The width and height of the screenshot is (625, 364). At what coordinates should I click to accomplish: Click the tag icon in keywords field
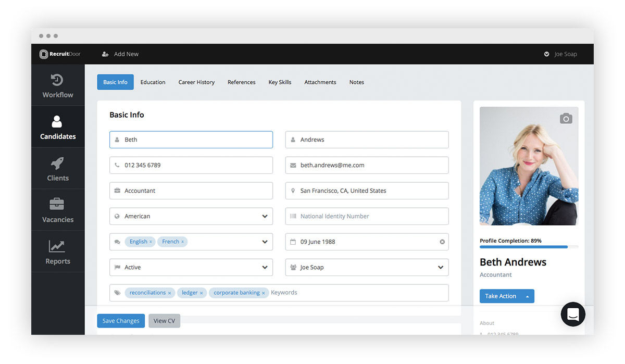pos(117,293)
